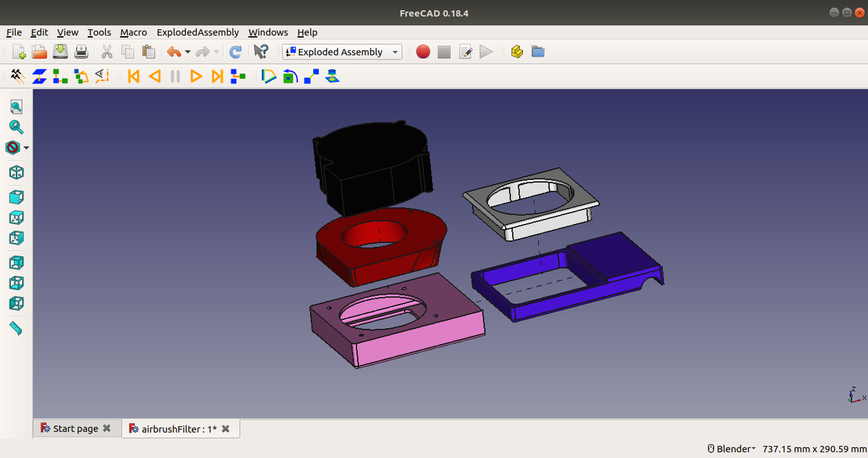
Task: Select the measure distance ruler tool
Action: [x=17, y=328]
